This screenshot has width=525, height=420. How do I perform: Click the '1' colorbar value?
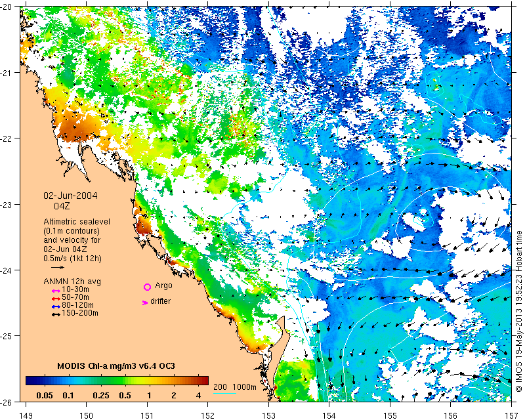tap(149, 396)
